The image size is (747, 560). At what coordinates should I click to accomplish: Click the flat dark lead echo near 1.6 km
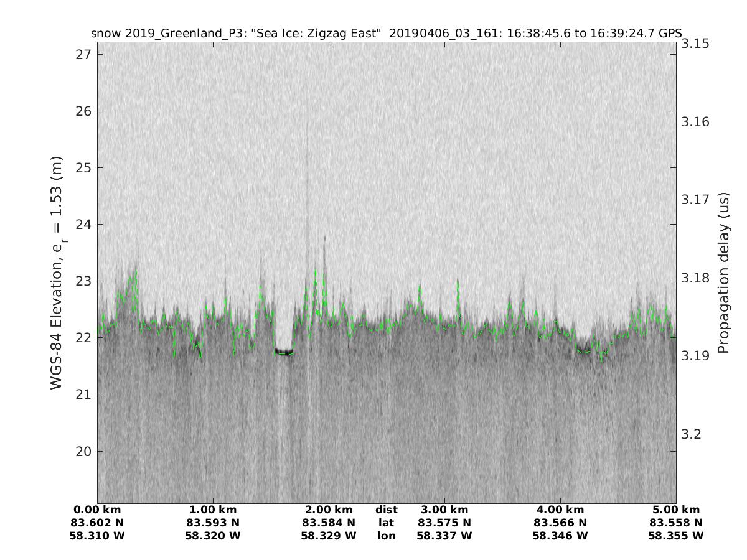point(284,352)
